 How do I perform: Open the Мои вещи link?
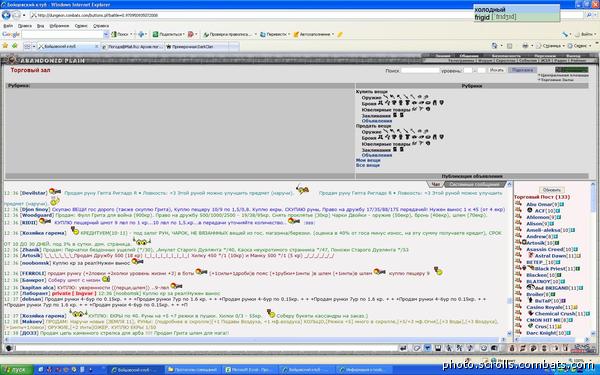point(368,160)
